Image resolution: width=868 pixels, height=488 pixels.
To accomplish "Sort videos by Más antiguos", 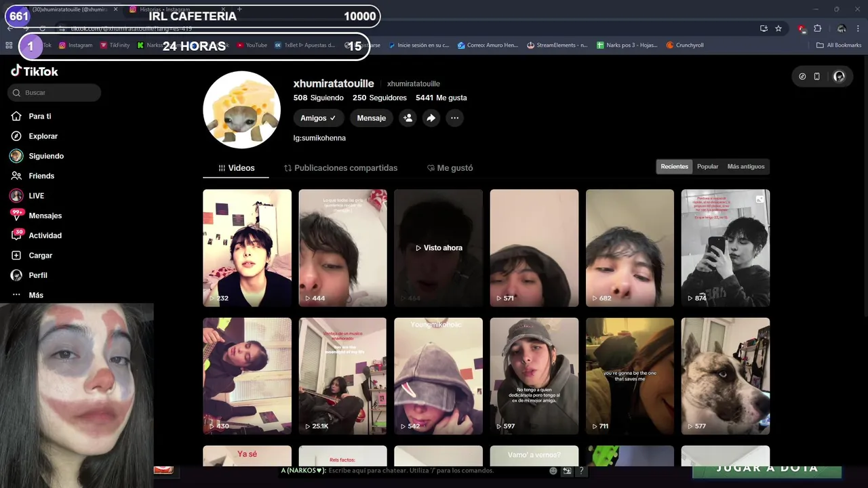I will tap(745, 167).
